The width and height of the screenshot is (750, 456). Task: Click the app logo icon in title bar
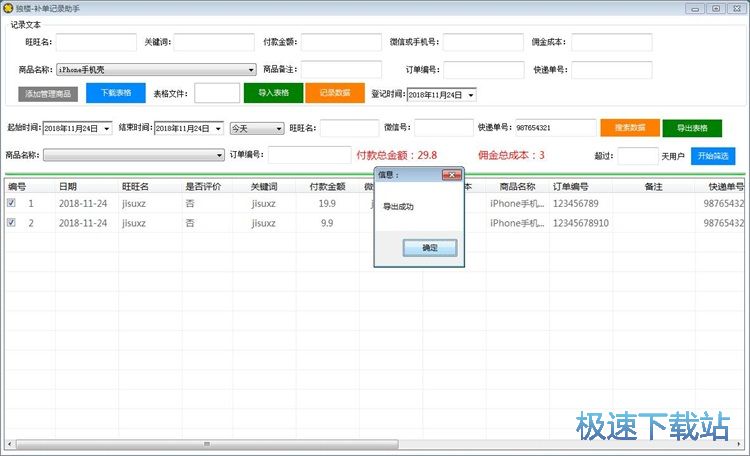point(8,8)
